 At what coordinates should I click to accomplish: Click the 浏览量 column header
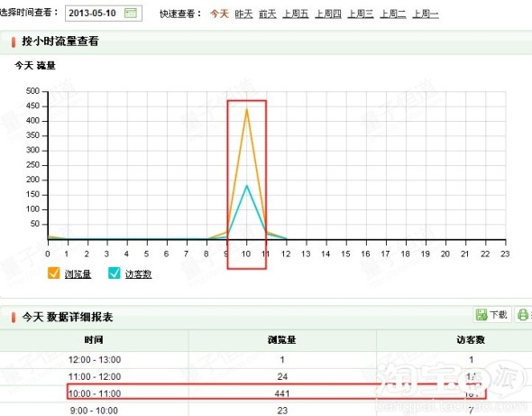pyautogui.click(x=281, y=339)
